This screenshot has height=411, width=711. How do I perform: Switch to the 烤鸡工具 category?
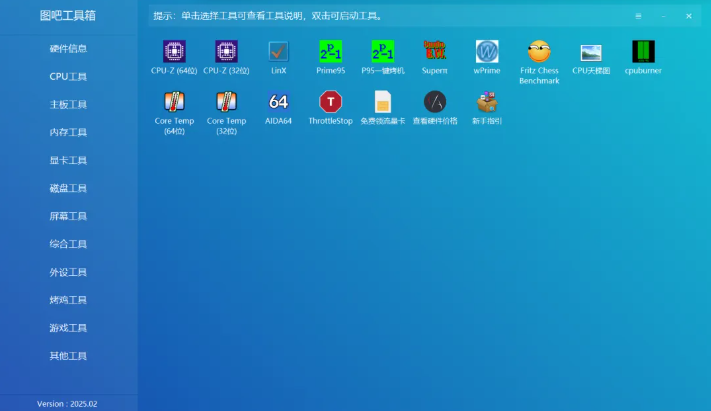[x=68, y=300]
